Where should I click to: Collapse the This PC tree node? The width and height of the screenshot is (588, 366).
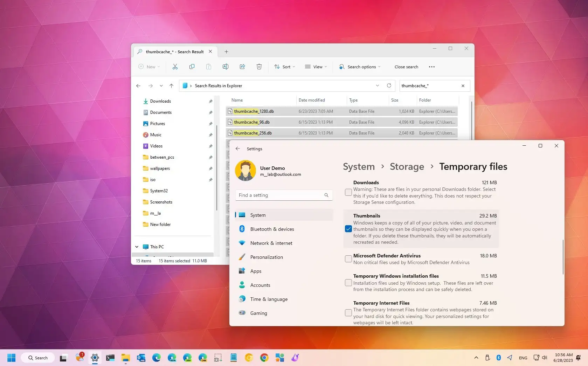click(x=137, y=247)
